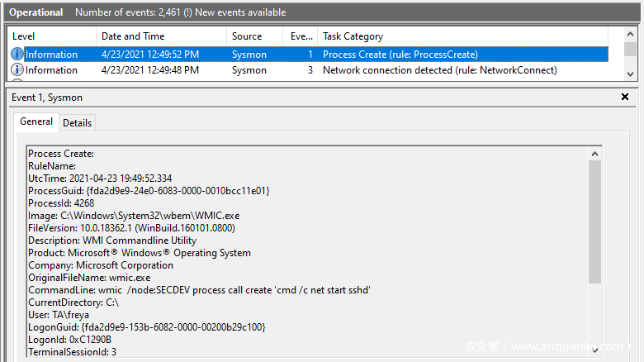Sort by Date and Time column
The width and height of the screenshot is (644, 362).
coord(160,36)
